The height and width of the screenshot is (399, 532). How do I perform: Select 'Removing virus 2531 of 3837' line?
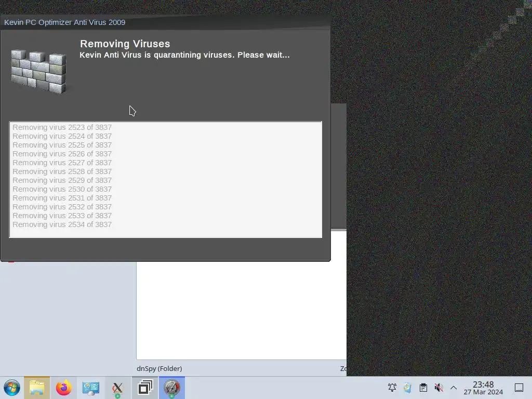point(62,198)
